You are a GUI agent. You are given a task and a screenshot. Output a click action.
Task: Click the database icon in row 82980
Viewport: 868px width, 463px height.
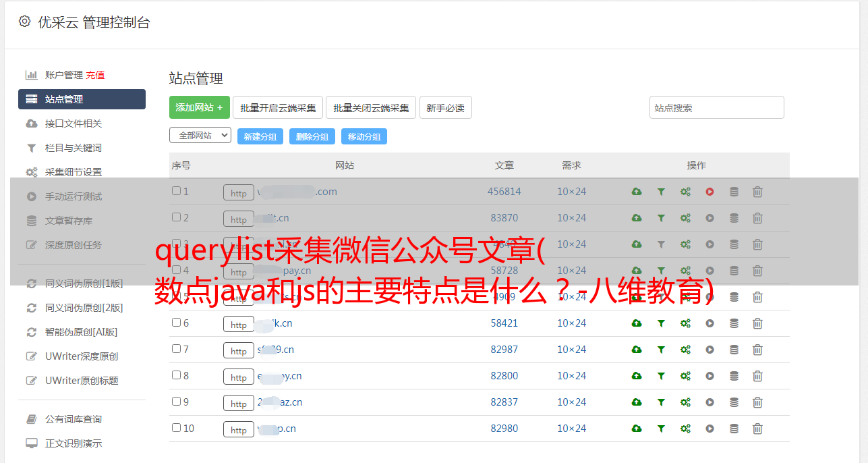coord(734,429)
